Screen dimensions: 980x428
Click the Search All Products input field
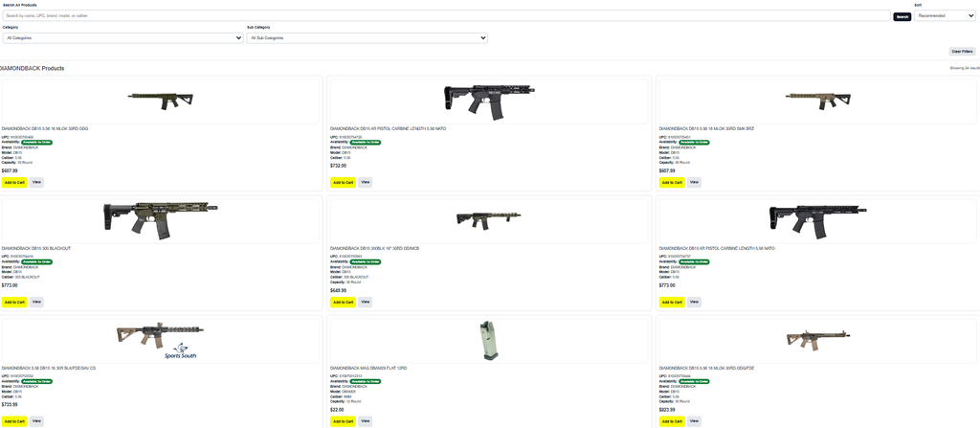pos(446,15)
